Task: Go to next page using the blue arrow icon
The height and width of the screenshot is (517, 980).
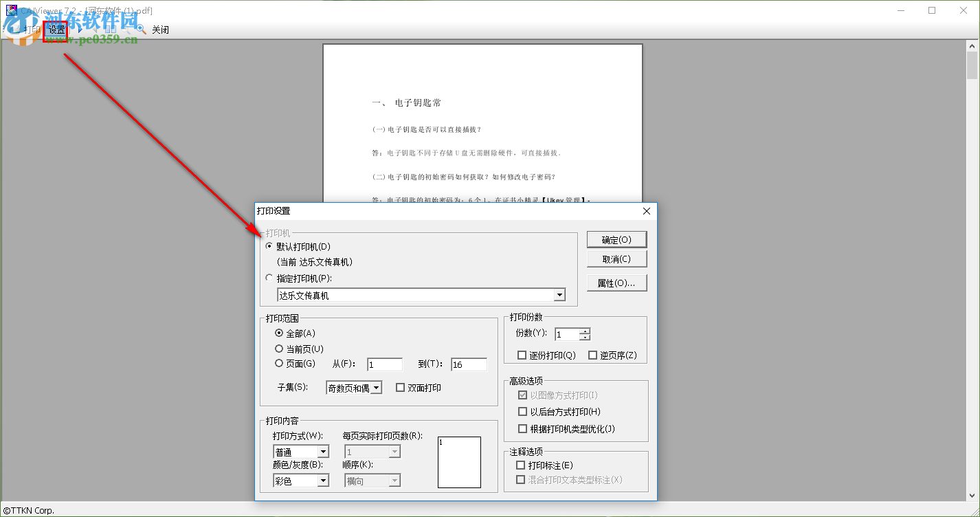Action: [x=80, y=30]
